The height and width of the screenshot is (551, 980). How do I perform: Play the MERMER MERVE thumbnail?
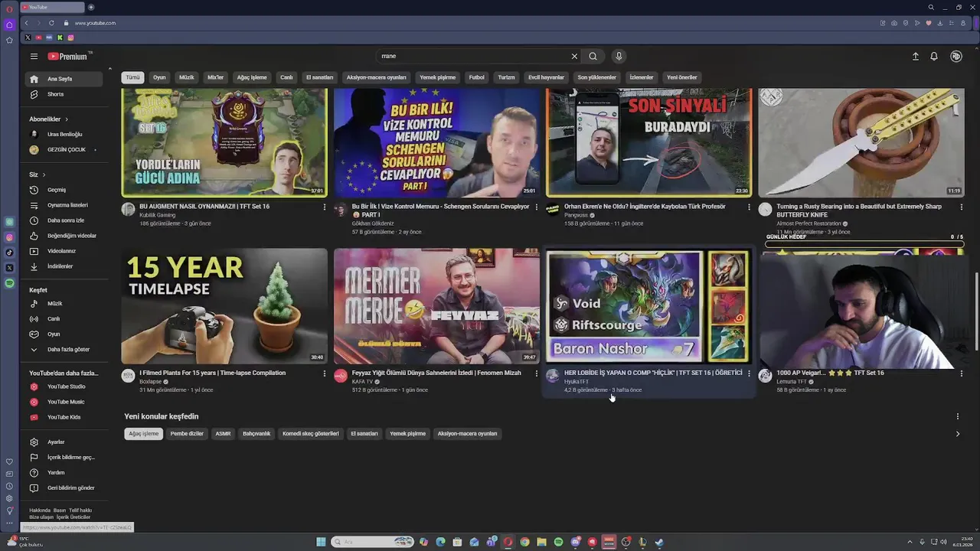(436, 306)
